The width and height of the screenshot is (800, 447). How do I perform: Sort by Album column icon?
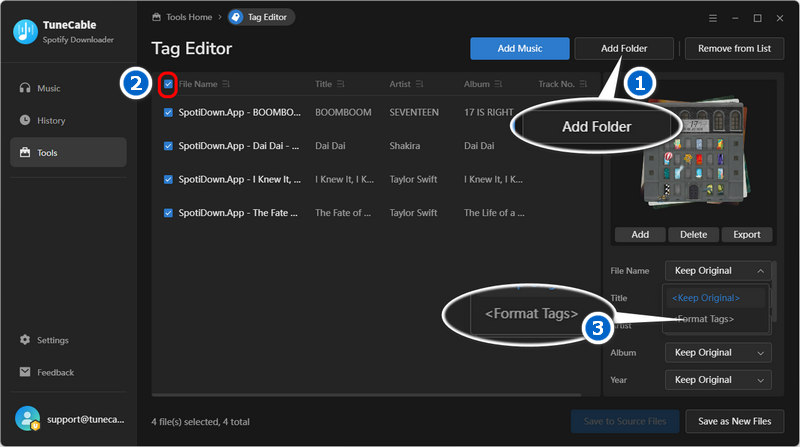point(498,84)
